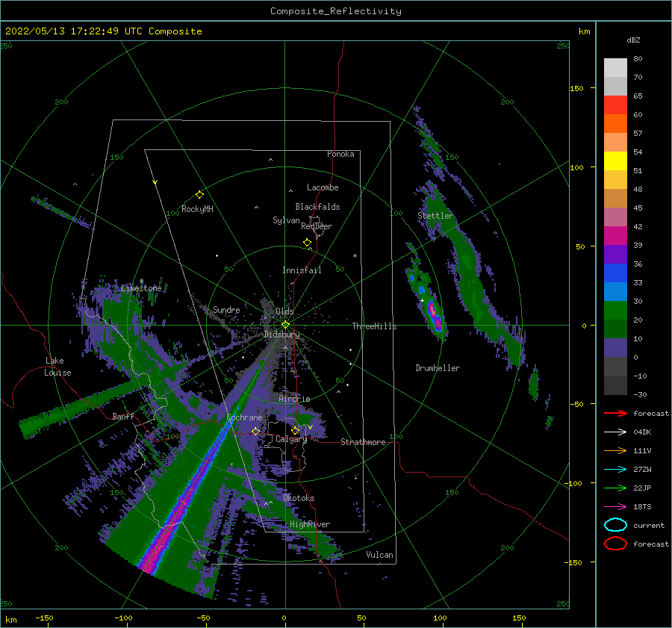Click the Airdrie label

click(294, 399)
